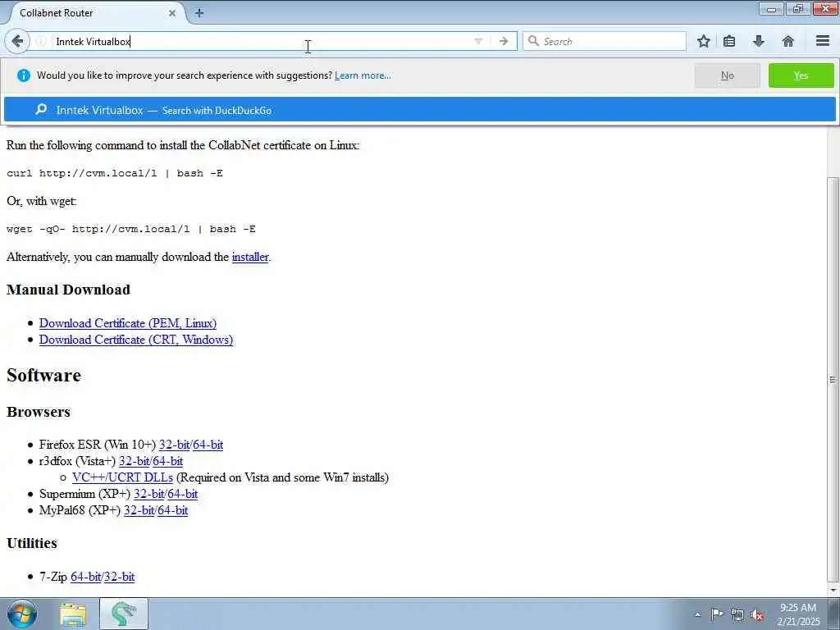This screenshot has width=840, height=630.
Task: Download MyPal68 32-bit
Action: click(x=139, y=510)
